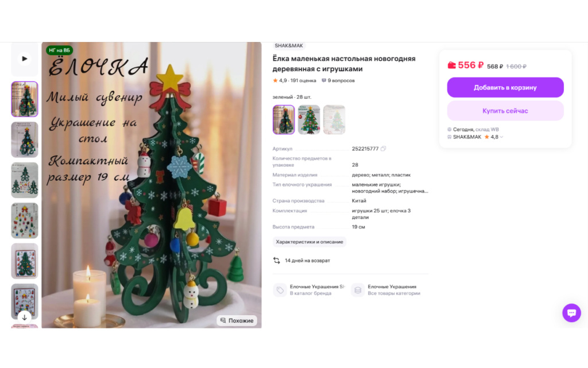The width and height of the screenshot is (588, 368).
Task: Open the 191 оценка reviews link
Action: [303, 80]
